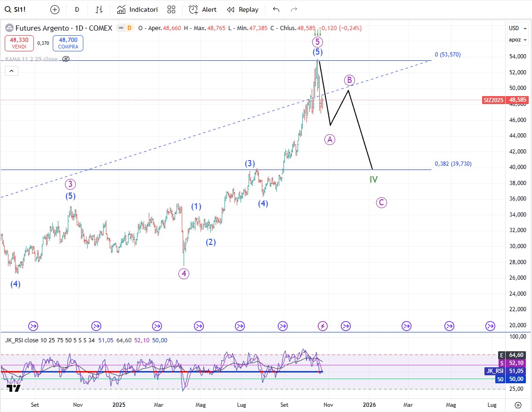Screen dimensions: 532x412
Task: Open the indicator templates grid icon
Action: (x=171, y=9)
